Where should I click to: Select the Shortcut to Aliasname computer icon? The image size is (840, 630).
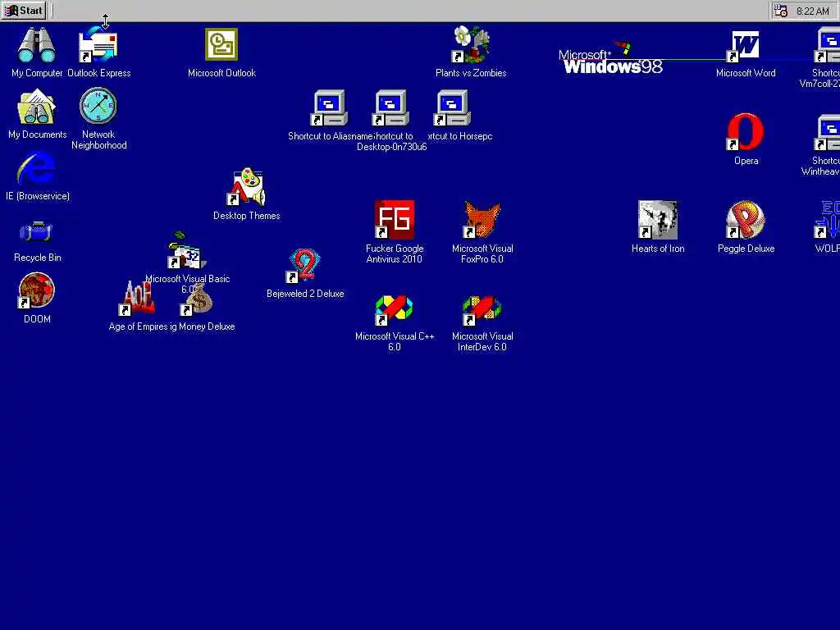pos(330,108)
